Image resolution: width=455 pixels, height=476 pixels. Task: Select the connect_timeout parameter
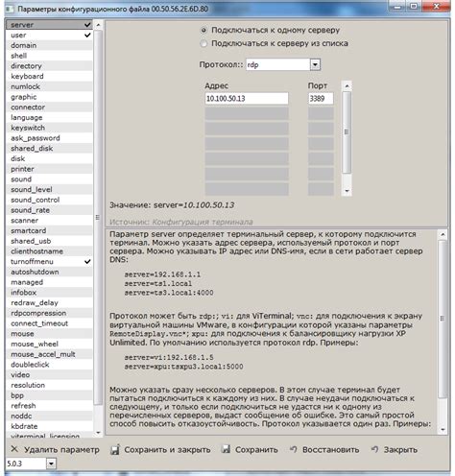point(50,323)
